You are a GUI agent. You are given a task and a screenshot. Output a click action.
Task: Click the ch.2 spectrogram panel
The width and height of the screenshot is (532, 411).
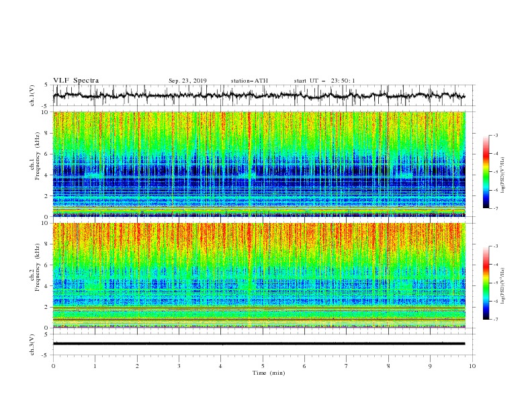[x=259, y=275]
